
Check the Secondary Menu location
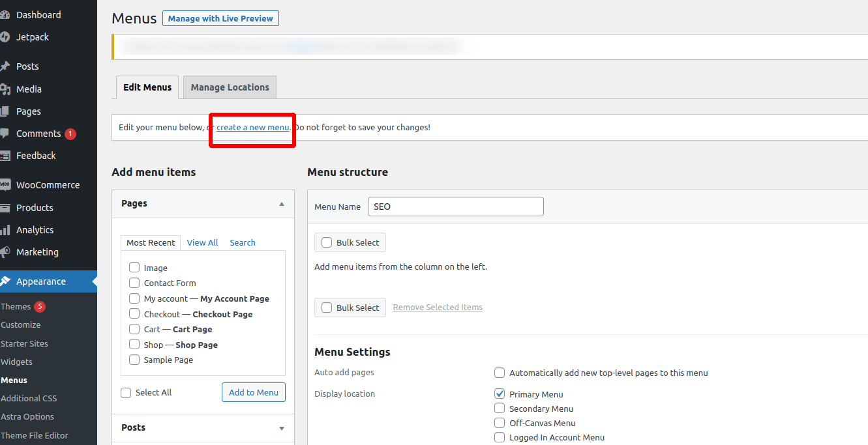click(x=500, y=409)
